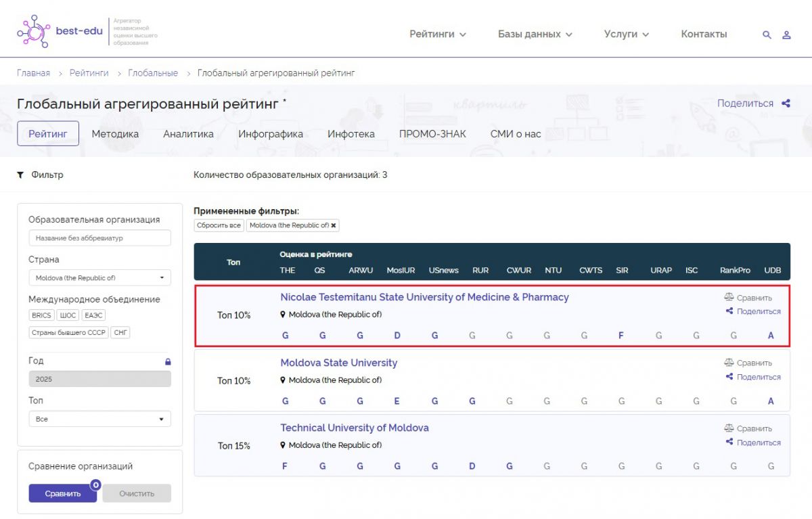Open the user account icon
The height and width of the screenshot is (519, 812).
[786, 35]
